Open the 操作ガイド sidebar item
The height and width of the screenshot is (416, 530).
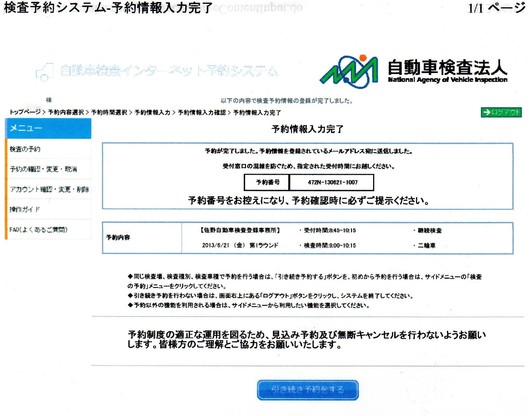[x=48, y=210]
